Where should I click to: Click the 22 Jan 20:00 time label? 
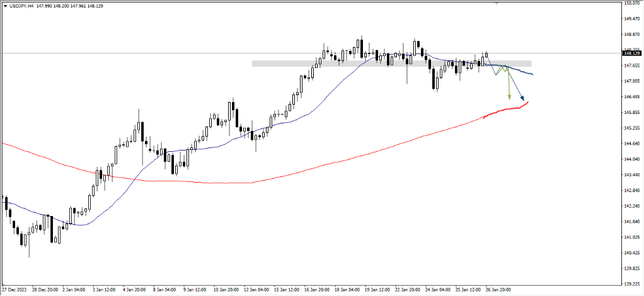pyautogui.click(x=407, y=290)
